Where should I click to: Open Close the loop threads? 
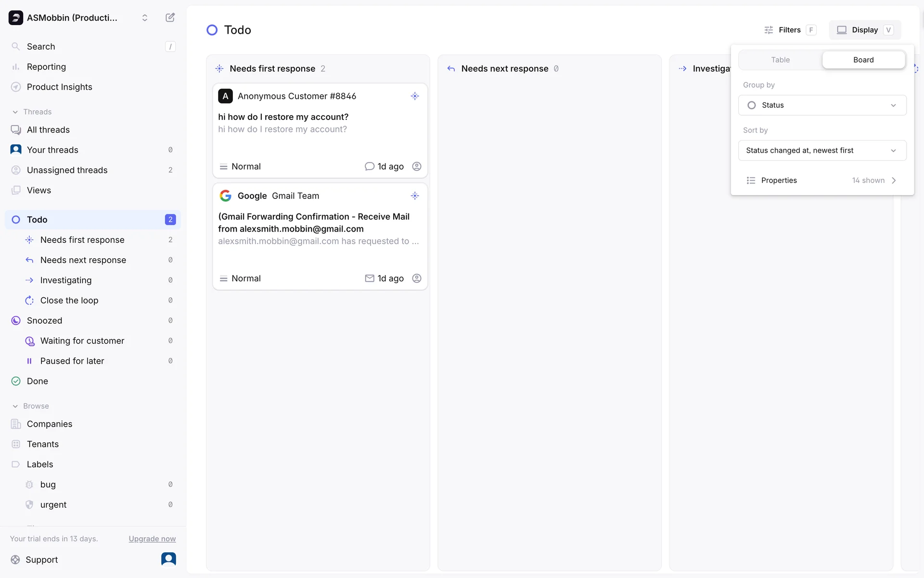pos(69,301)
